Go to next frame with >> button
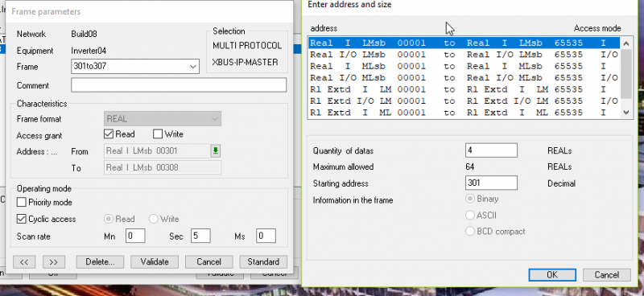This screenshot has width=644, height=296. (54, 262)
